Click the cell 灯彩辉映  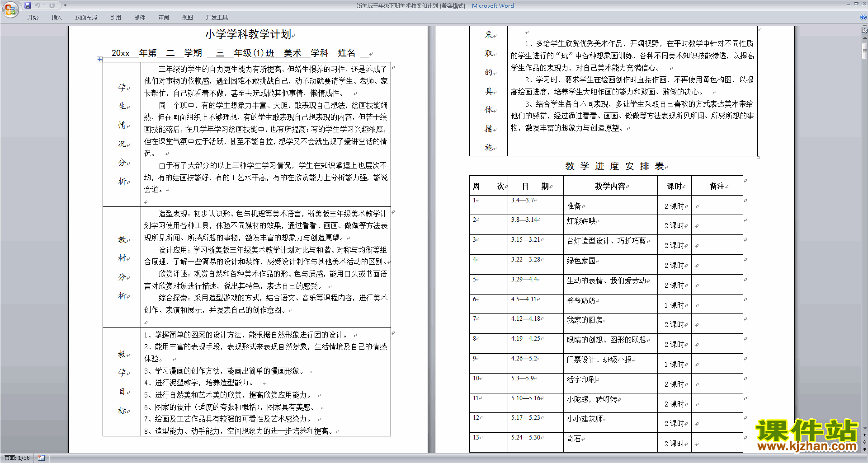pos(610,224)
